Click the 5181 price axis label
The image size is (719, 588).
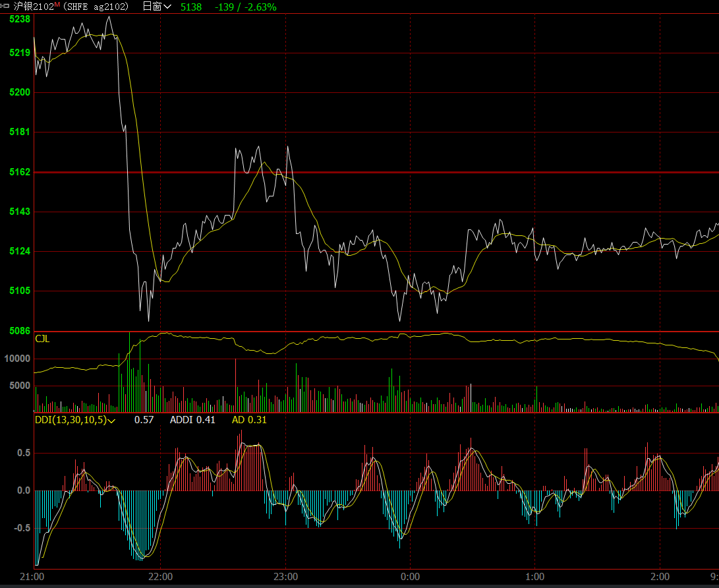20,132
